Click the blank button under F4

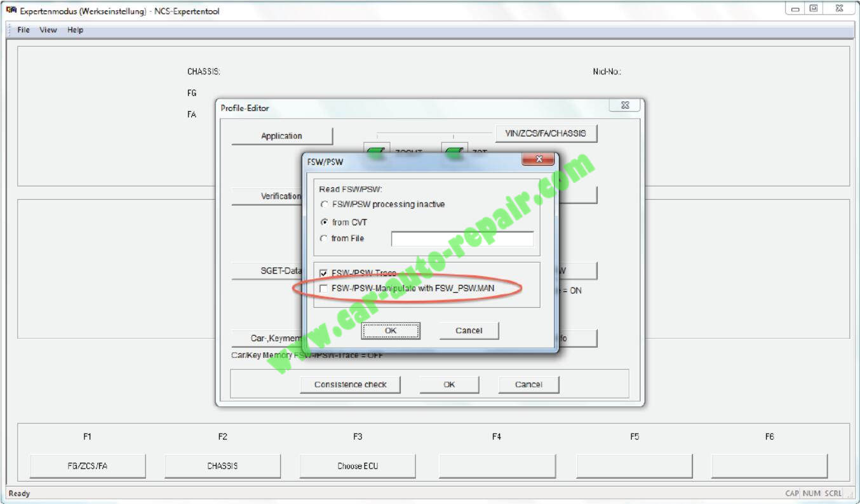point(497,466)
